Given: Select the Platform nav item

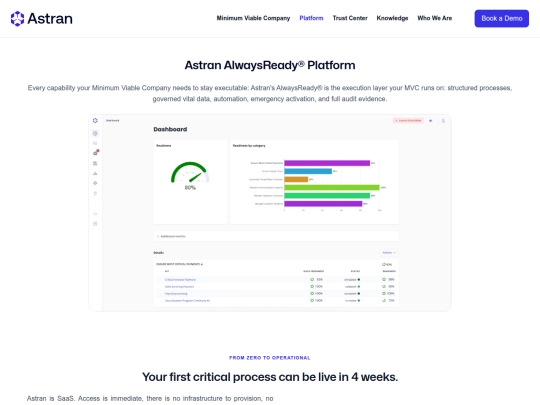Looking at the screenshot, I should (x=311, y=18).
